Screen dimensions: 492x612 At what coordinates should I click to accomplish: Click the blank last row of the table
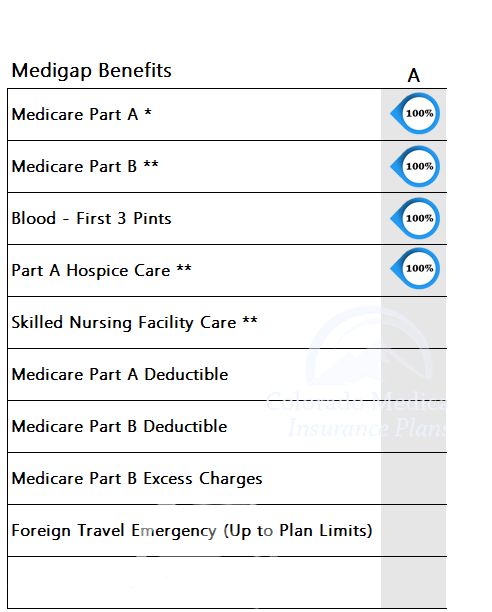point(227,583)
